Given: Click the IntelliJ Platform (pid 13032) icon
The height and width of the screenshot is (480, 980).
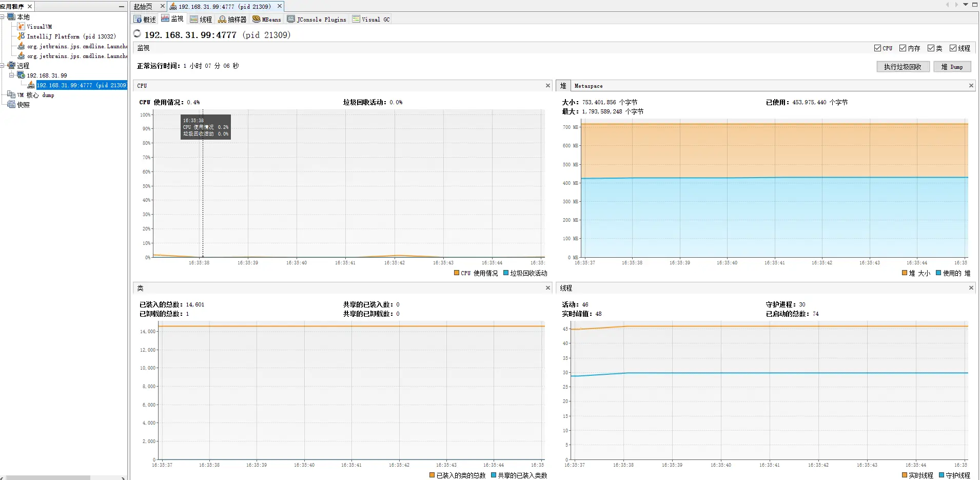Looking at the screenshot, I should tap(21, 36).
